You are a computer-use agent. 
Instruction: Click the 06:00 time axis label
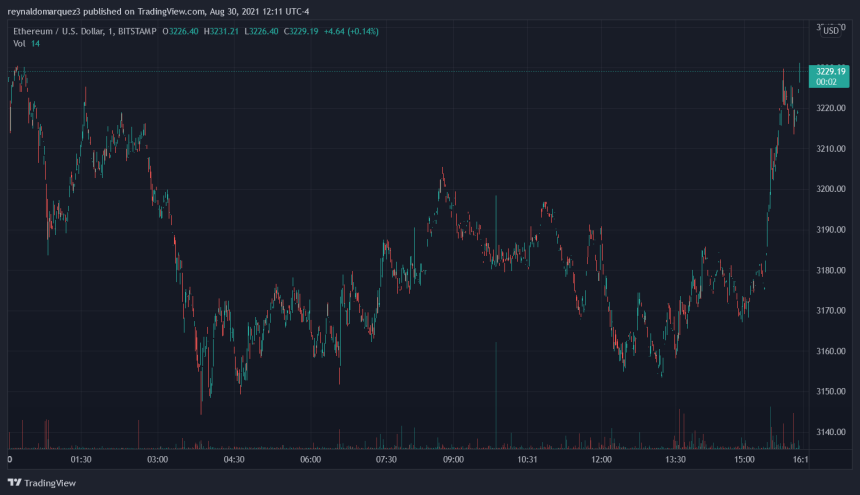tap(311, 460)
